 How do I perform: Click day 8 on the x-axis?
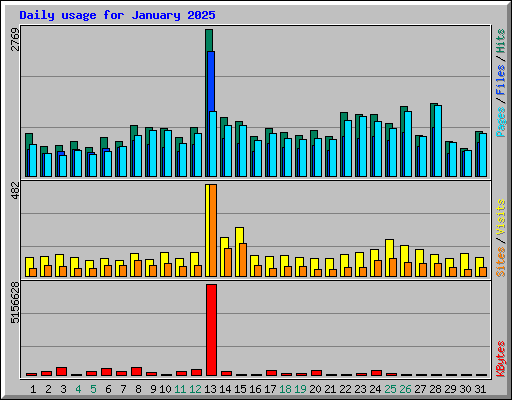[x=138, y=389]
